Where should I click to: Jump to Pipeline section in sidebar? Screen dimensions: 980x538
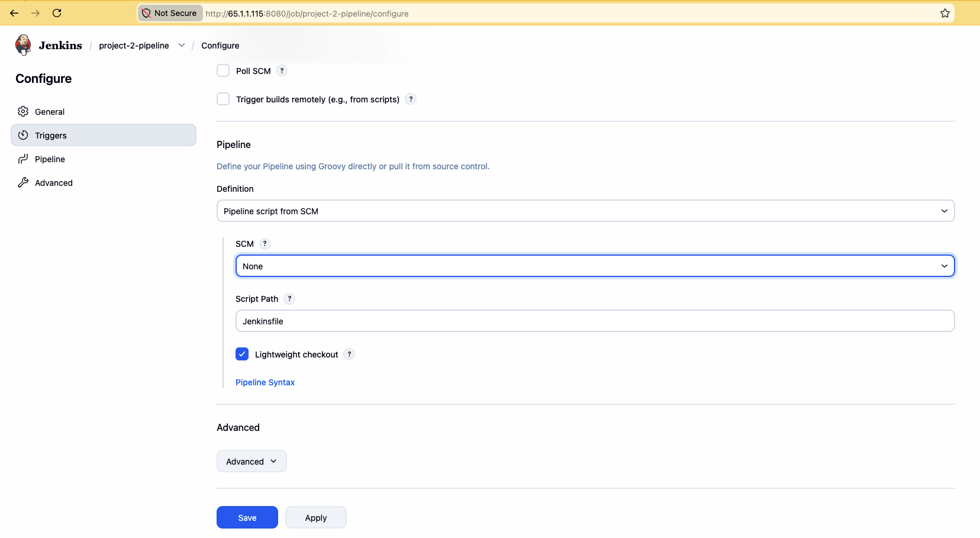(x=104, y=159)
